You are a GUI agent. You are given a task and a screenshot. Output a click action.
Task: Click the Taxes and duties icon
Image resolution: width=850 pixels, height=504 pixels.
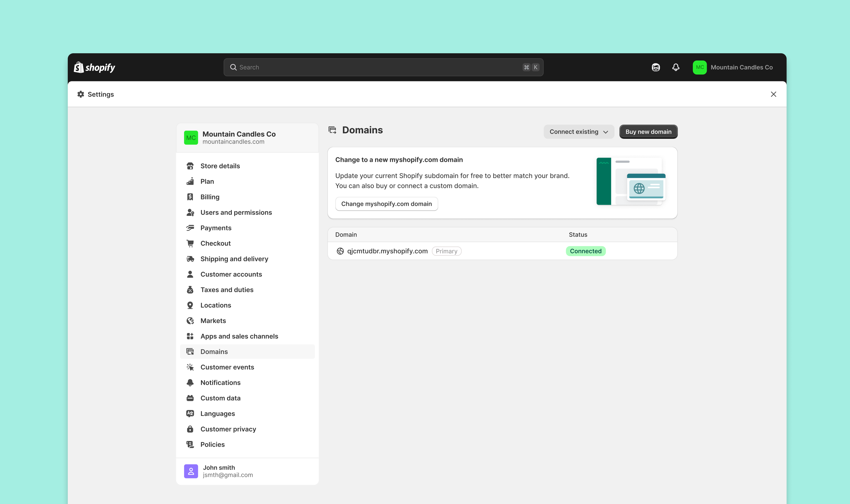click(x=190, y=290)
